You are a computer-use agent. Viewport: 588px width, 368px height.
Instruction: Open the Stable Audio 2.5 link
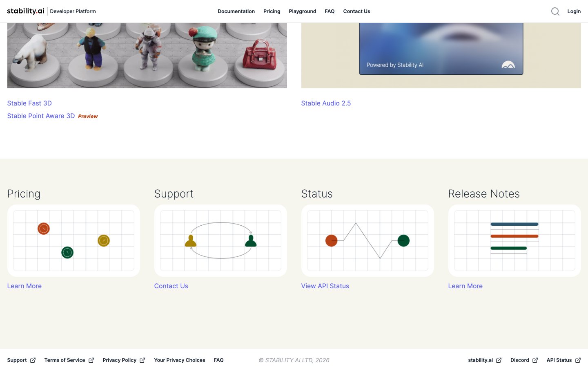pos(326,103)
